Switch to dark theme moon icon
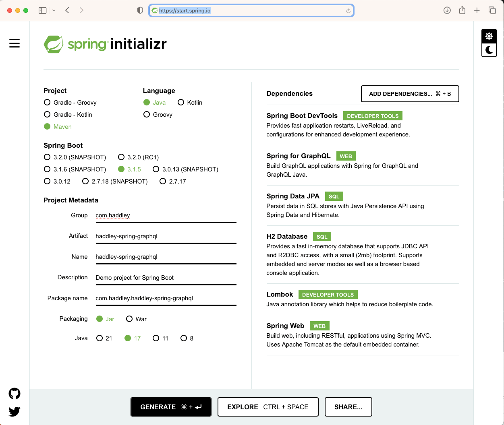 point(489,50)
